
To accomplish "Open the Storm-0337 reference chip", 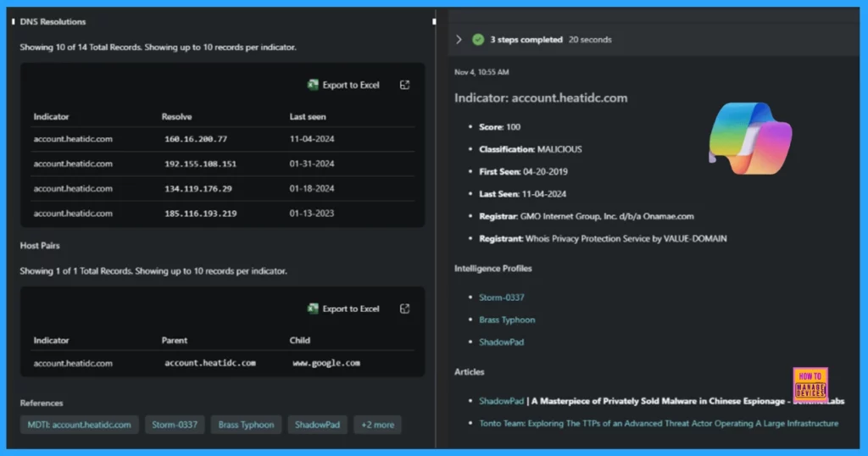I will (x=175, y=425).
